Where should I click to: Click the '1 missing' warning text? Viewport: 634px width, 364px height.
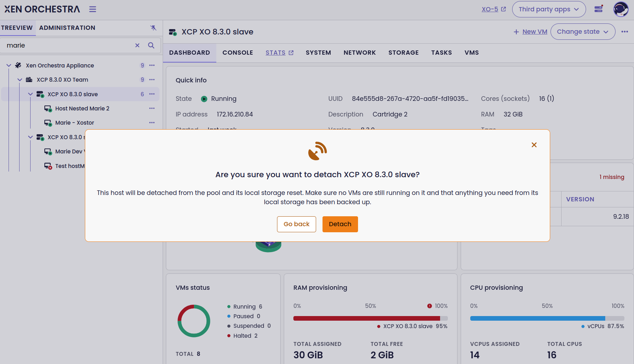pyautogui.click(x=612, y=177)
